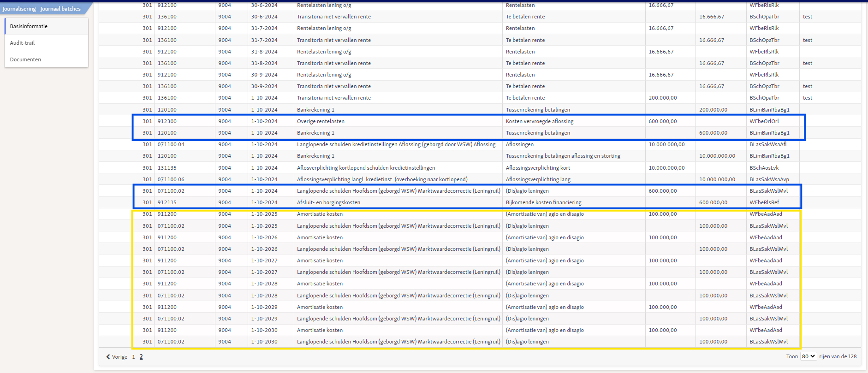This screenshot has width=868, height=373.
Task: Click the BLasSakWsaAvp code cell
Action: [x=769, y=179]
